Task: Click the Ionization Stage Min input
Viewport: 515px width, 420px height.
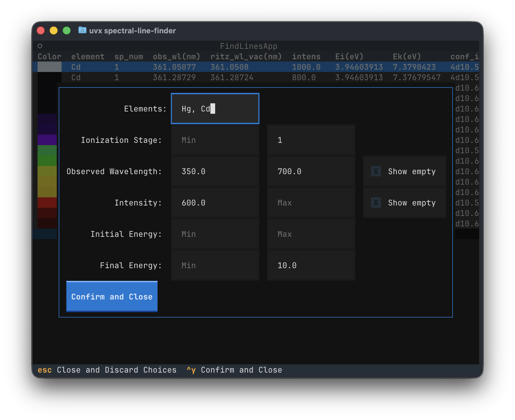Action: 215,140
